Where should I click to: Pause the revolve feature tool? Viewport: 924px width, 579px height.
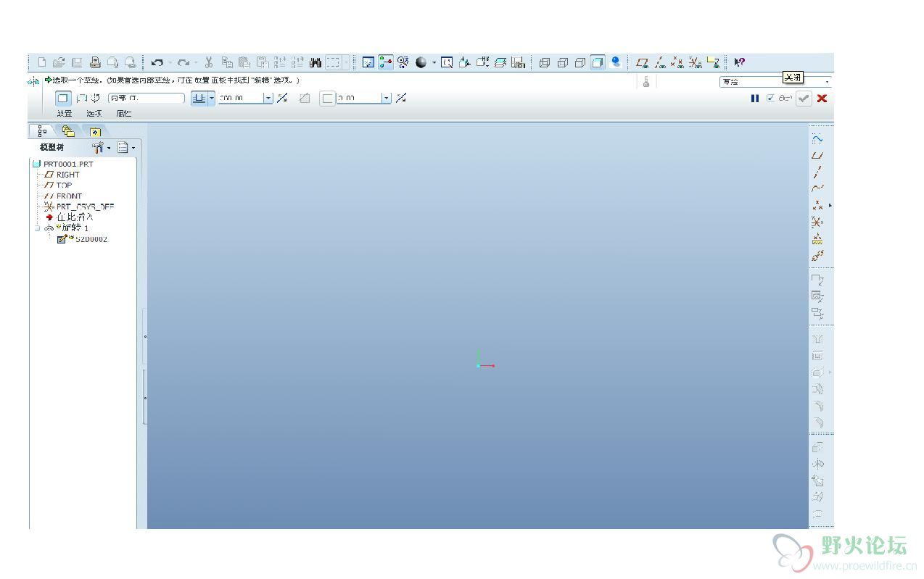(755, 98)
